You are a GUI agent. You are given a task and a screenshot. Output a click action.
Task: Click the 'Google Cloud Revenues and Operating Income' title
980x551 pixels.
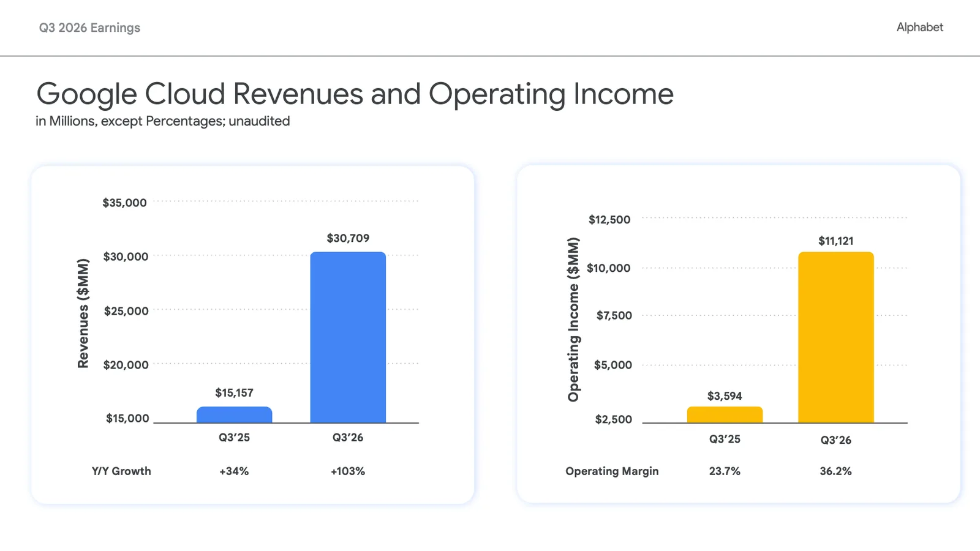click(x=355, y=94)
